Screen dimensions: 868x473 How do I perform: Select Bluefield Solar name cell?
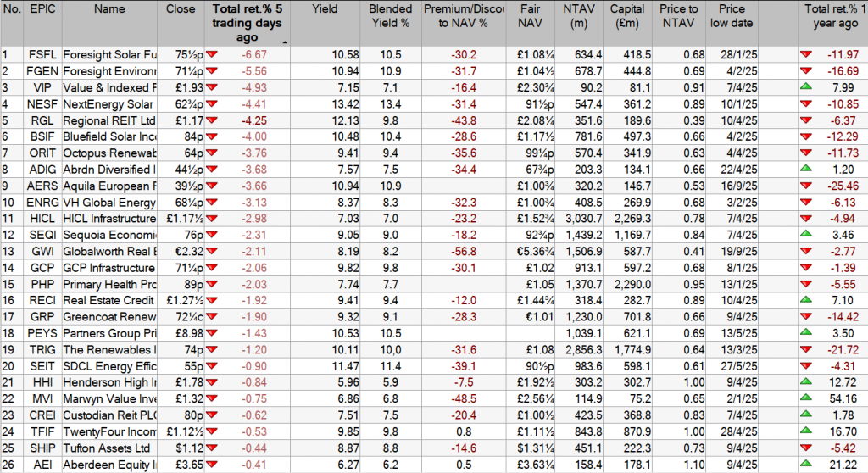[109, 136]
